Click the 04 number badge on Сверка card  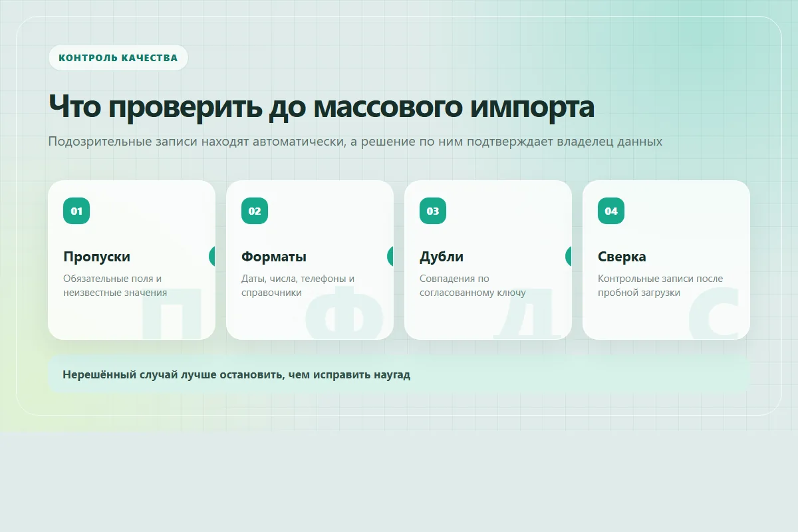click(611, 211)
